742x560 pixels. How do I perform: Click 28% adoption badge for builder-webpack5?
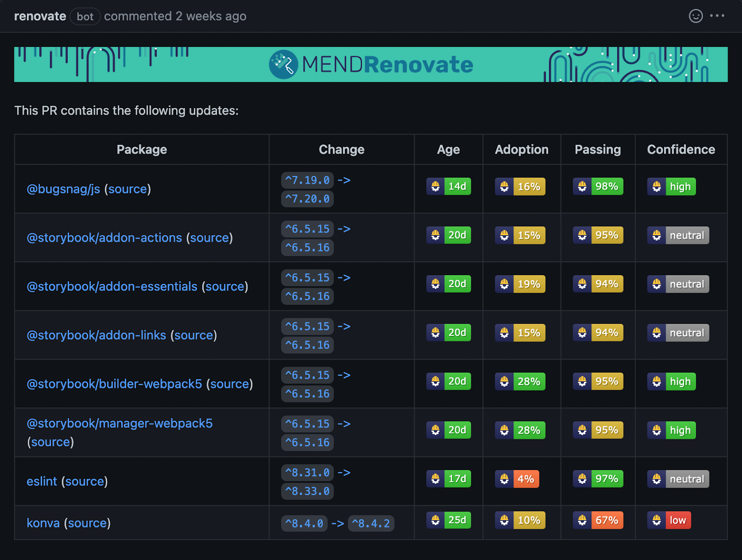(520, 381)
